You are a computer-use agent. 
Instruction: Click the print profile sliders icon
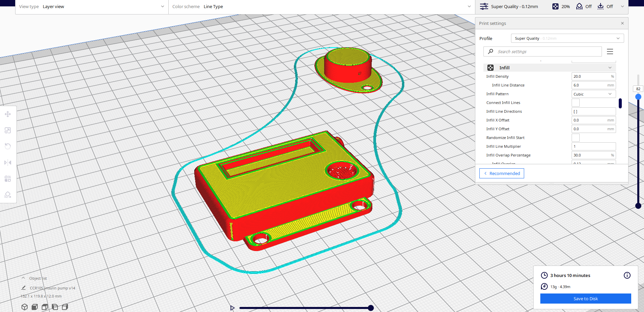484,6
